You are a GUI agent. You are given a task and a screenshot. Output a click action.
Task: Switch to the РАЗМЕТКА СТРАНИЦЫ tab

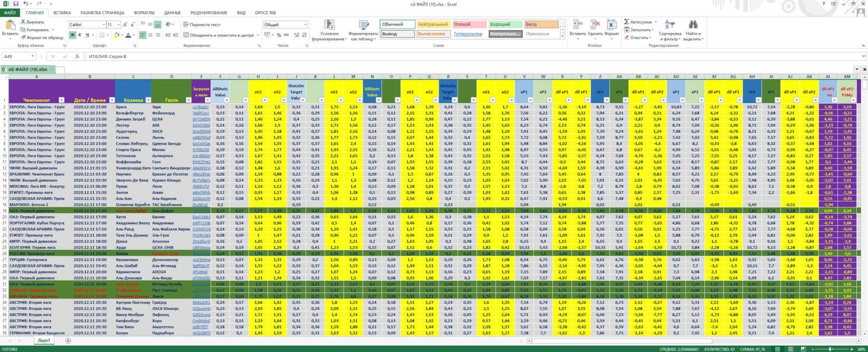pos(102,13)
